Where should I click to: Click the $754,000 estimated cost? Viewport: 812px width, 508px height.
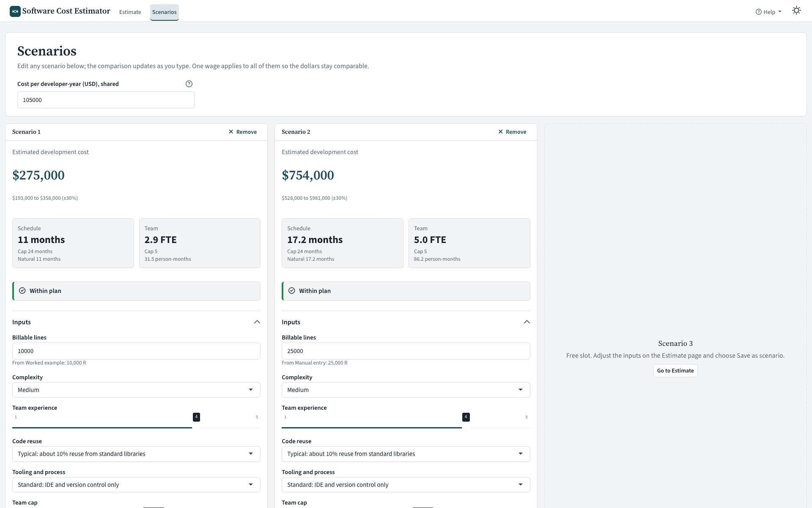click(x=308, y=175)
